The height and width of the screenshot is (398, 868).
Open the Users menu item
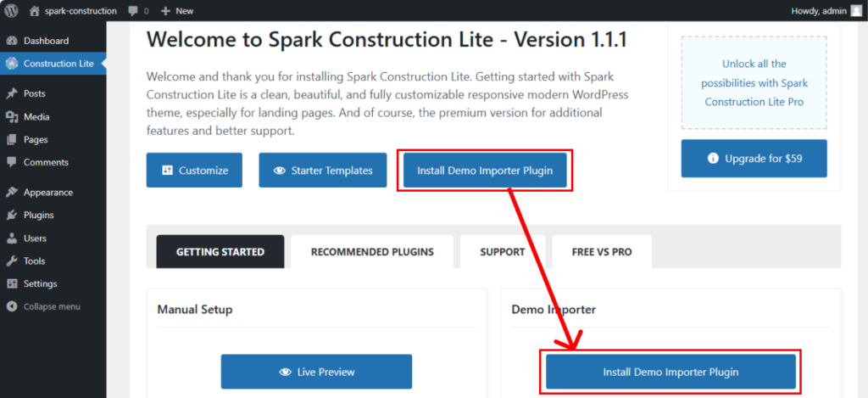tap(35, 238)
